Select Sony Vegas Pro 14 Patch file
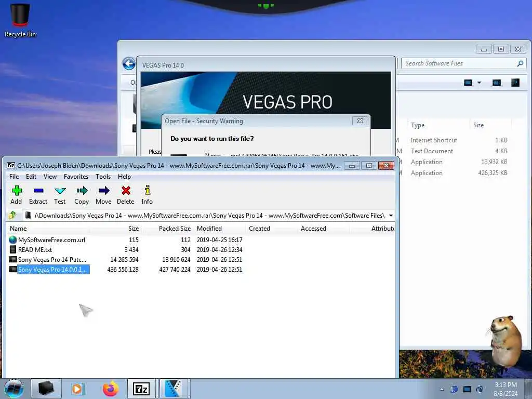The image size is (532, 399). [52, 260]
